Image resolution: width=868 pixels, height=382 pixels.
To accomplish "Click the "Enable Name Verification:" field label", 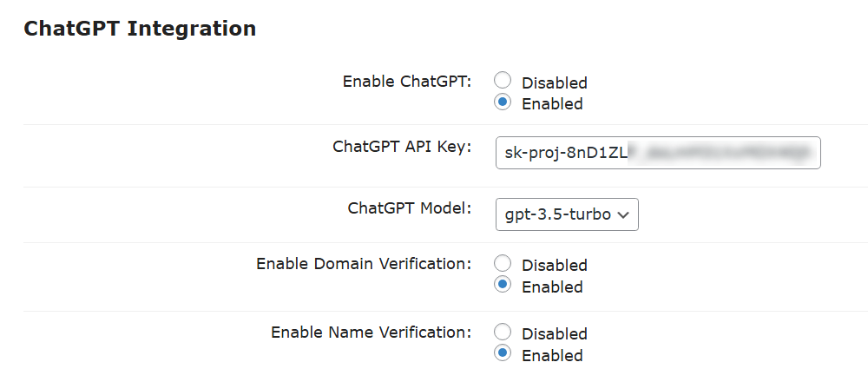I will click(371, 332).
